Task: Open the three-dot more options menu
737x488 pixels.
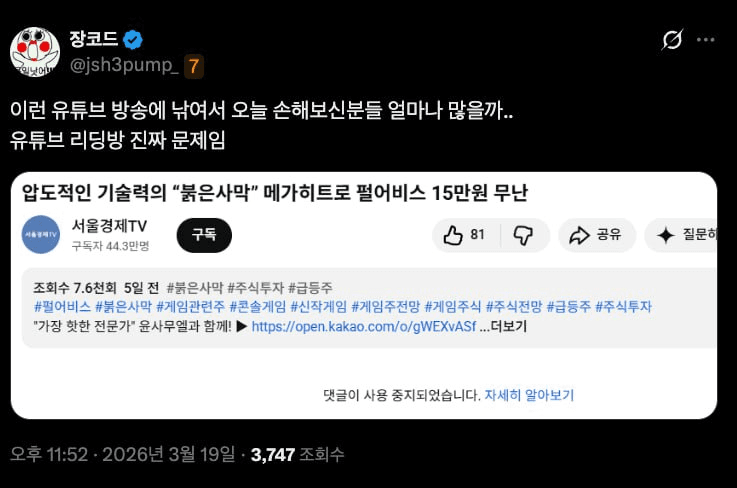Action: [706, 40]
